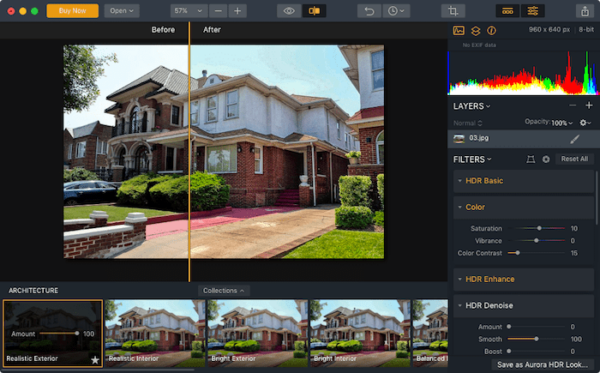
Task: Click the Saturation slider handle
Action: click(x=539, y=228)
